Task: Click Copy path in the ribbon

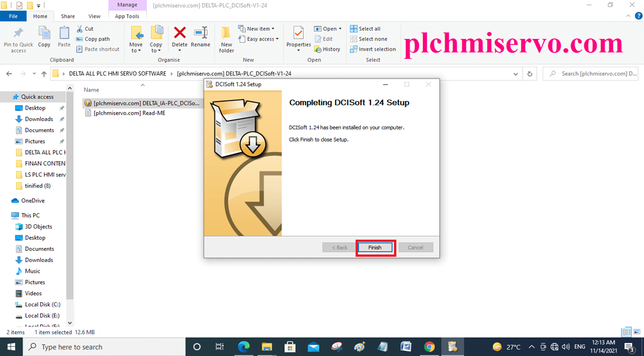Action: click(93, 39)
